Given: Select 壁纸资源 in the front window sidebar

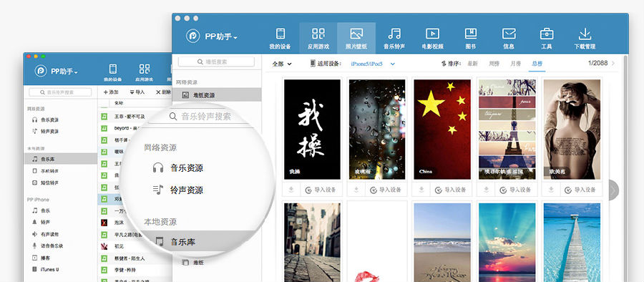Looking at the screenshot, I should tap(217, 95).
